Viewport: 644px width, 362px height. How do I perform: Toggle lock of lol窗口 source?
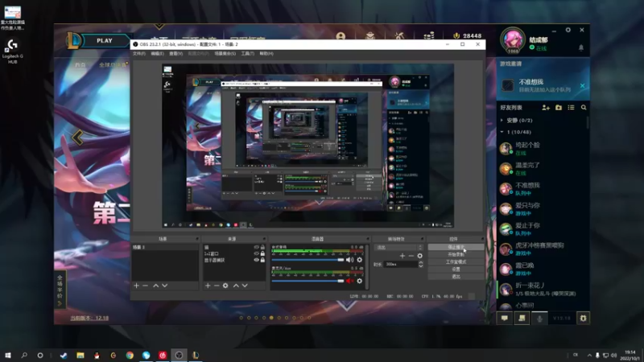262,253
